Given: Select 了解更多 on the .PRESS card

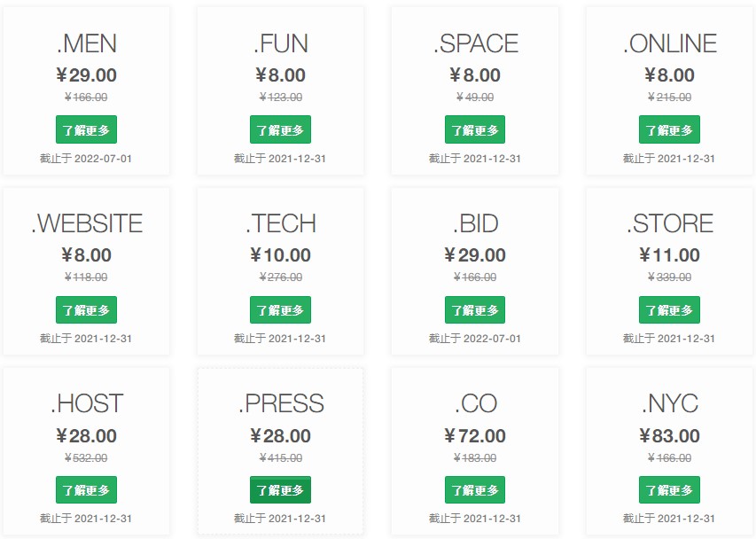Looking at the screenshot, I should [280, 490].
